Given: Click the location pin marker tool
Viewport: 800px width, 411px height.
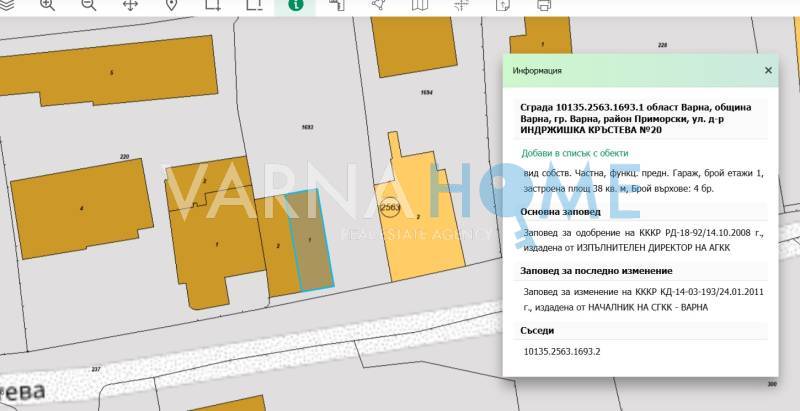Looking at the screenshot, I should [x=171, y=5].
